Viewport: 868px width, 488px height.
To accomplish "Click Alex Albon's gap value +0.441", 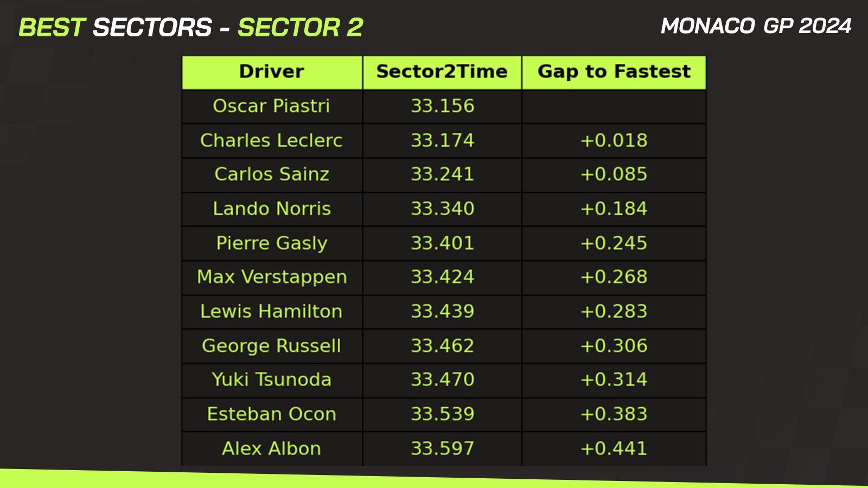I will point(614,449).
